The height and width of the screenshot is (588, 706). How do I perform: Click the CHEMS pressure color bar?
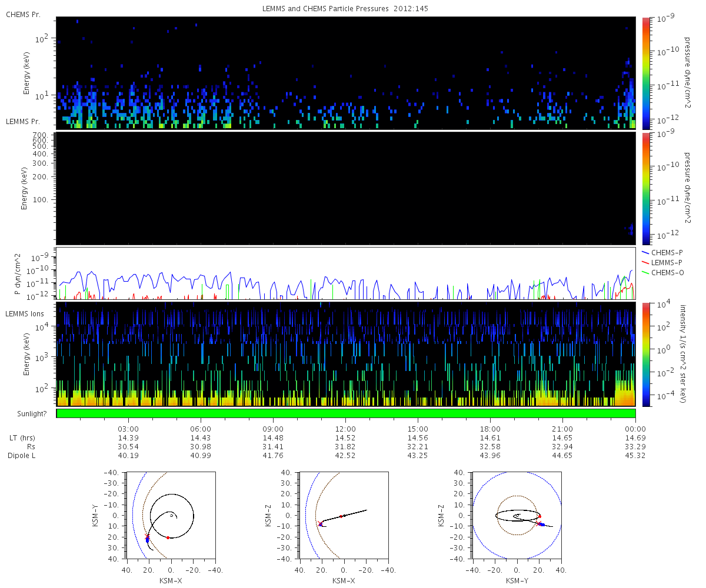pyautogui.click(x=646, y=73)
